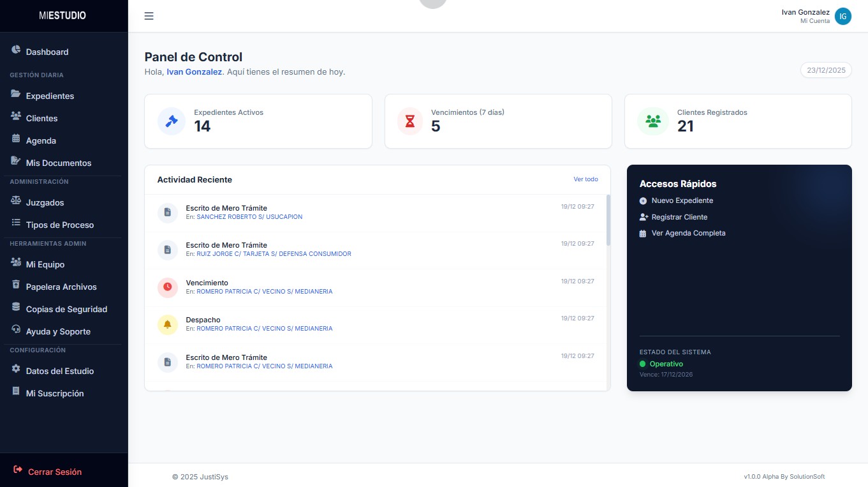Open SANCHEZ ROBERTO S/ USUCAPION case link
Screen dimensions: 868x487
[x=249, y=217]
